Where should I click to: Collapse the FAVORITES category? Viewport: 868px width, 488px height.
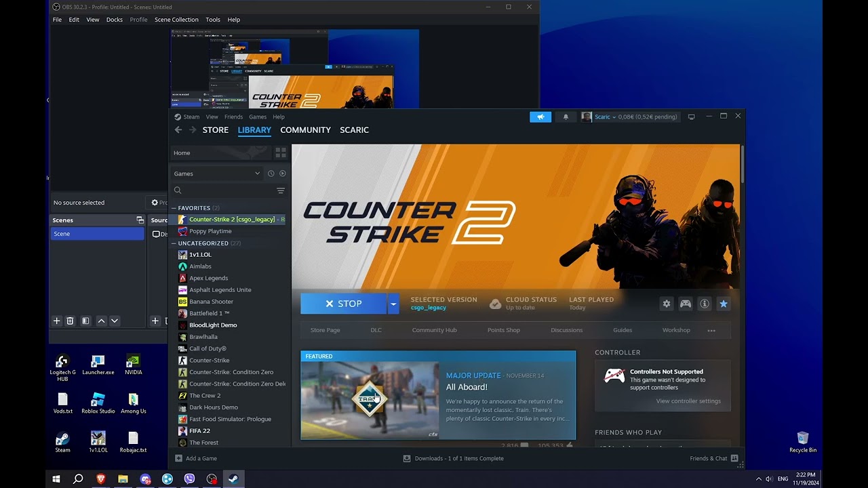[174, 208]
